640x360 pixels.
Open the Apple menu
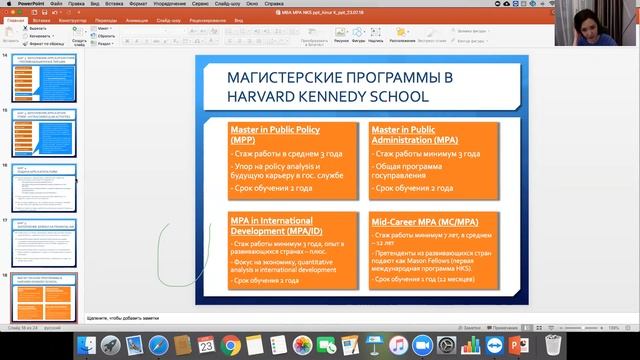pos(9,3)
